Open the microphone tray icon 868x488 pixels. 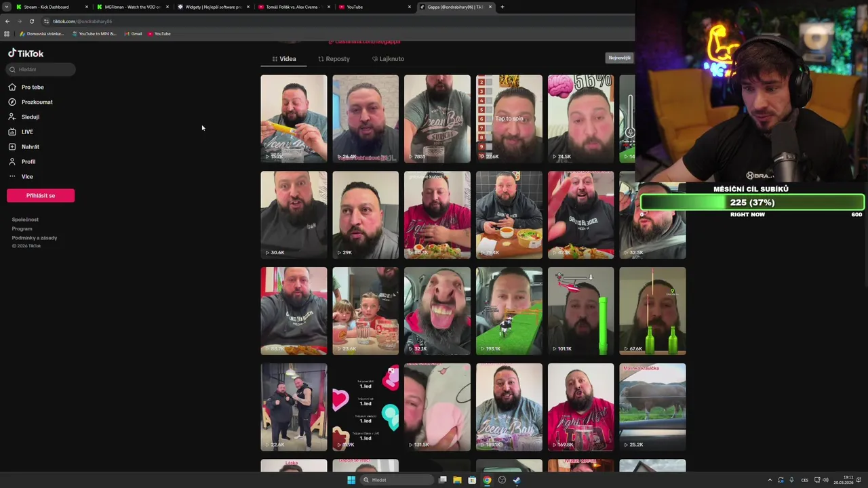[791, 480]
